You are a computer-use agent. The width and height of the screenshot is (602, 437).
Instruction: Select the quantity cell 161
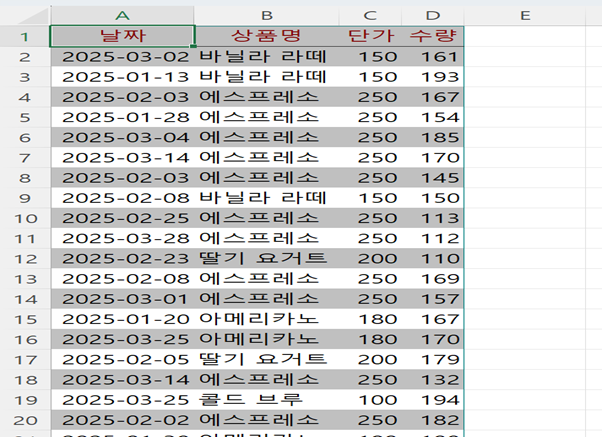coord(433,57)
